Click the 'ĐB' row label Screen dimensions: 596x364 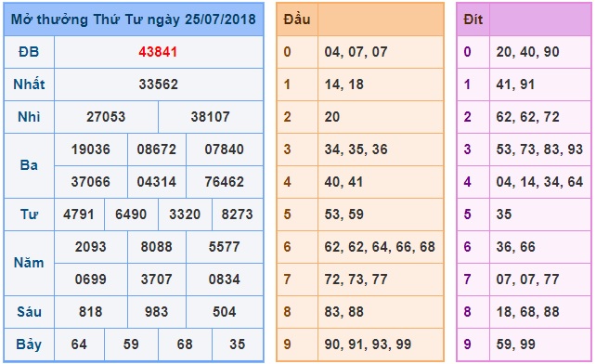[x=29, y=52]
